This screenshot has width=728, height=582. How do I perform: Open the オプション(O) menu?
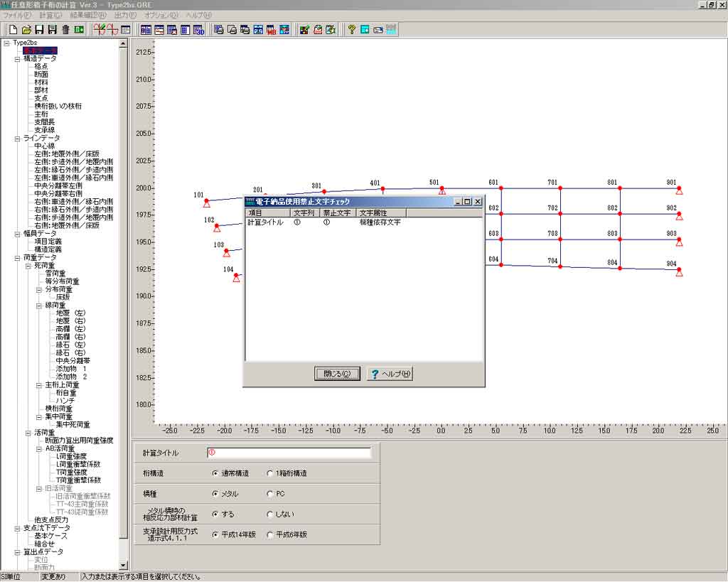click(x=161, y=16)
